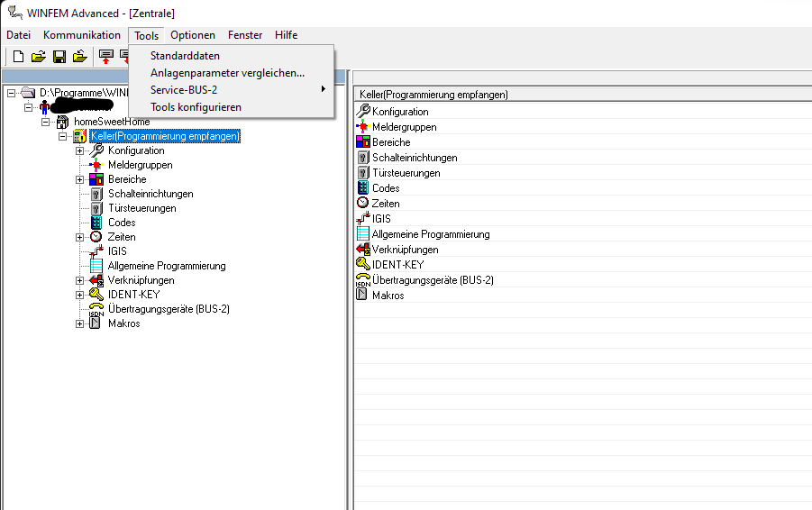Click the Bereiche colored-squares icon in right list
The image size is (812, 510).
point(363,142)
